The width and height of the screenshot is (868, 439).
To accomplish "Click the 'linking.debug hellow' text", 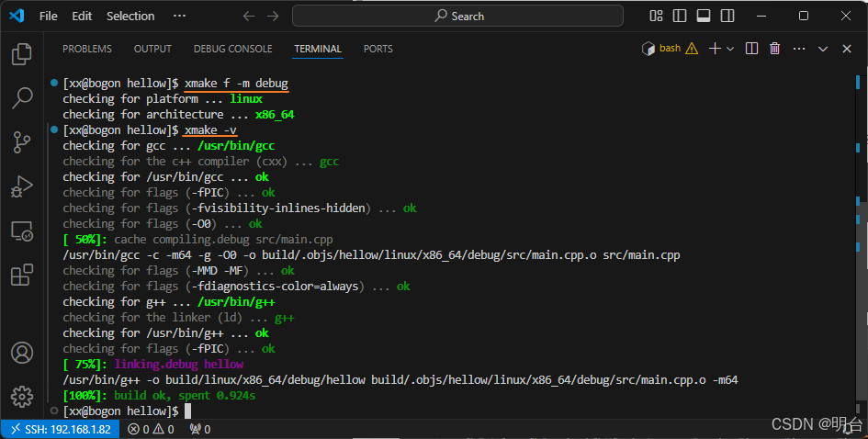I will coord(179,365).
